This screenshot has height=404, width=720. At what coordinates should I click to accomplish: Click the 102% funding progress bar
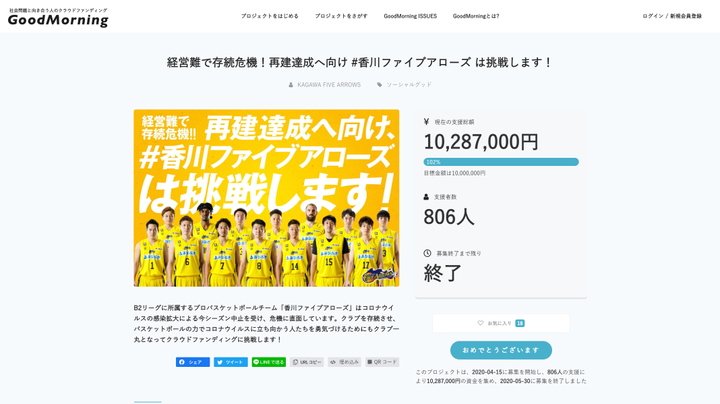501,162
